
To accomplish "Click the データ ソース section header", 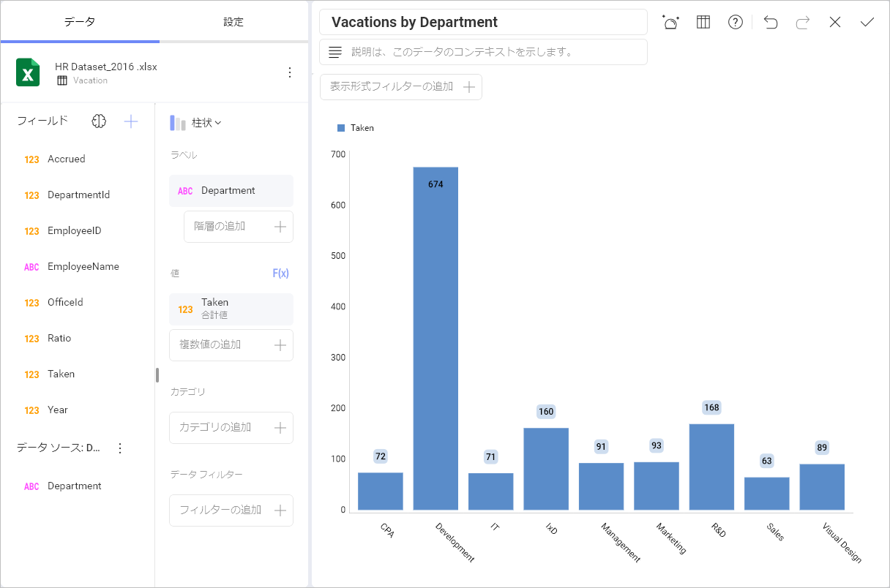I will click(x=59, y=448).
